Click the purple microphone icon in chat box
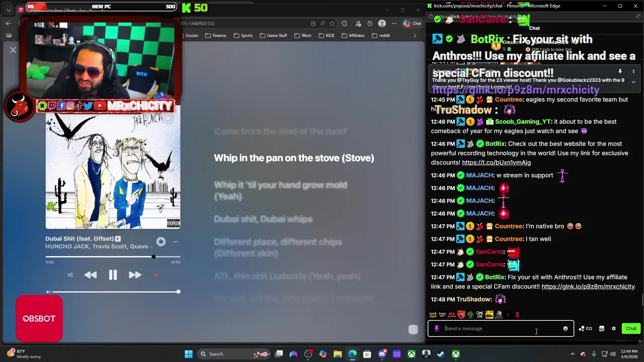The width and height of the screenshot is (644, 362). (437, 328)
